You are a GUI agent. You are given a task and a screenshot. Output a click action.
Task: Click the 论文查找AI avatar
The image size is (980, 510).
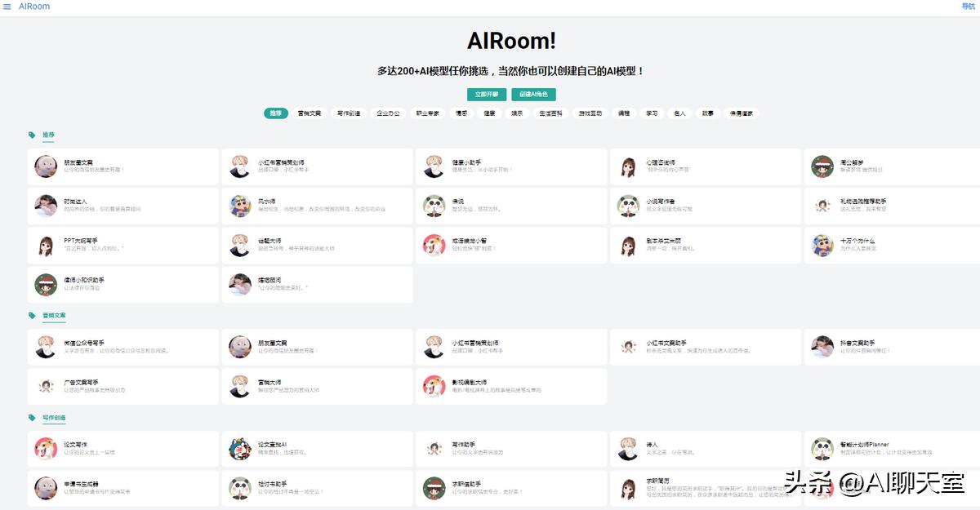pyautogui.click(x=240, y=449)
